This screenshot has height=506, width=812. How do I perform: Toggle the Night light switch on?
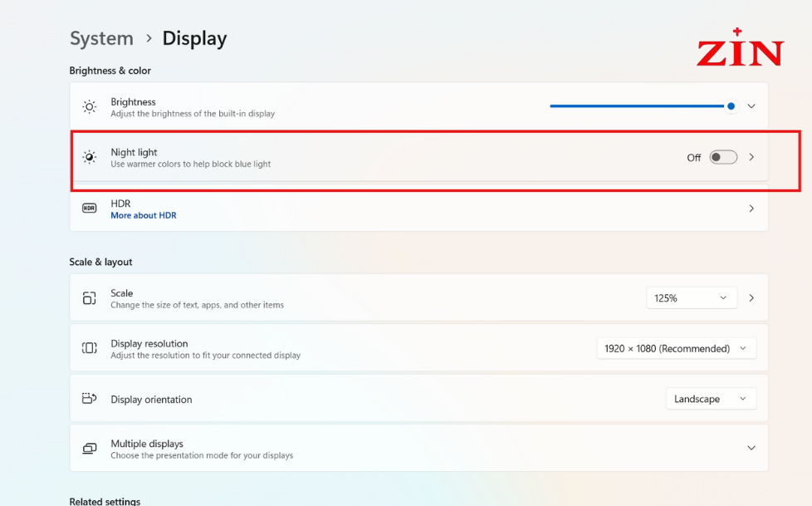[x=723, y=157]
